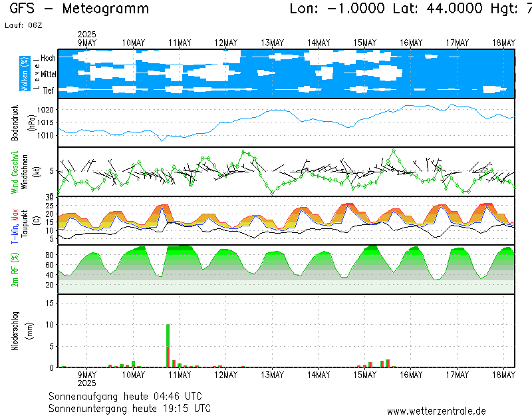Click the 'Lauf: 06Z' model run label
The height and width of the screenshot is (416, 532).
click(x=23, y=25)
